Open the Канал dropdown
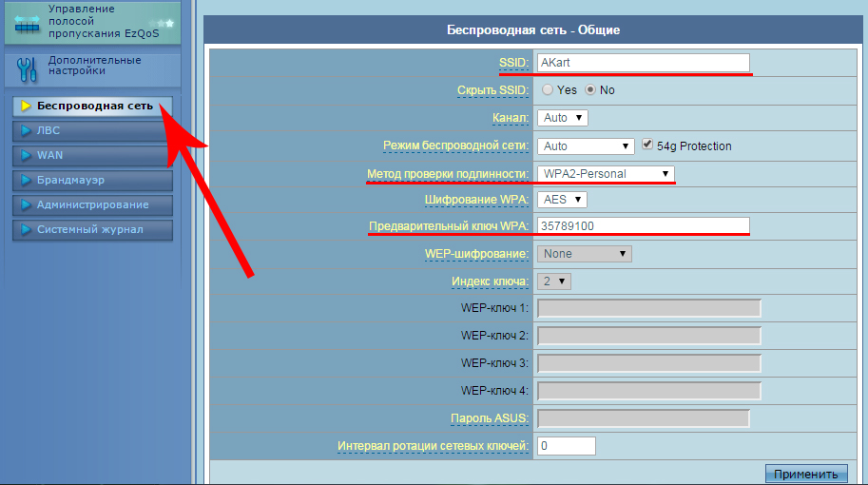The width and height of the screenshot is (868, 485). tap(563, 118)
